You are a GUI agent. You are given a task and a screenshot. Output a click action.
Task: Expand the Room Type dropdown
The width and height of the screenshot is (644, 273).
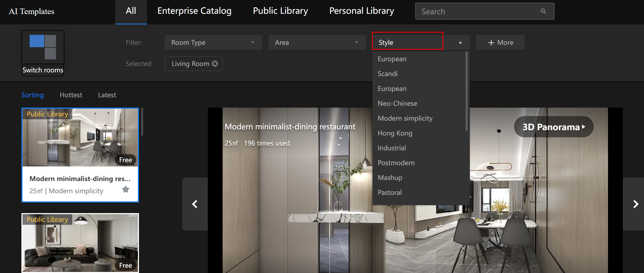pyautogui.click(x=213, y=42)
